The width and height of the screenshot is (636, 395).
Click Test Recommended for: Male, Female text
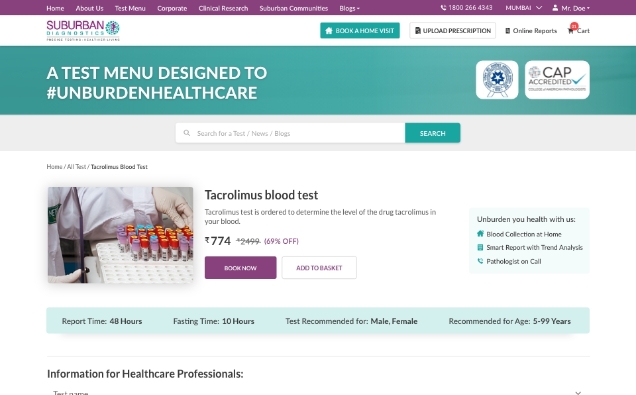351,321
